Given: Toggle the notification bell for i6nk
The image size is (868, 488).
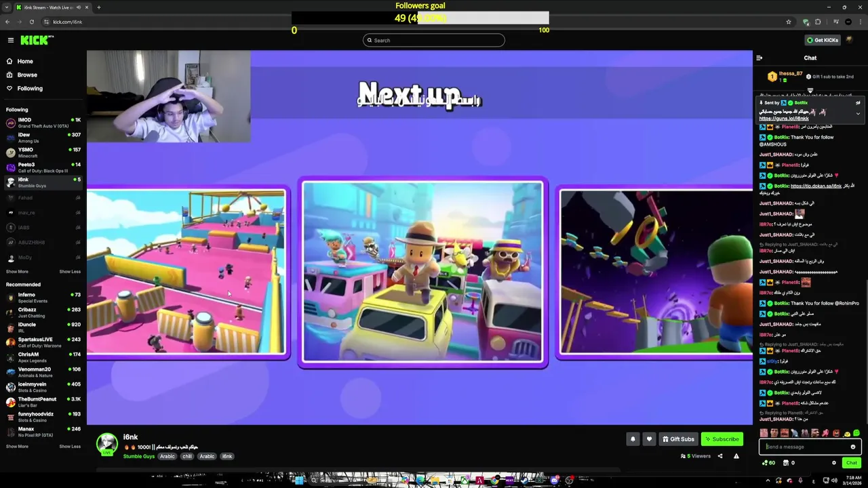Looking at the screenshot, I should (633, 439).
